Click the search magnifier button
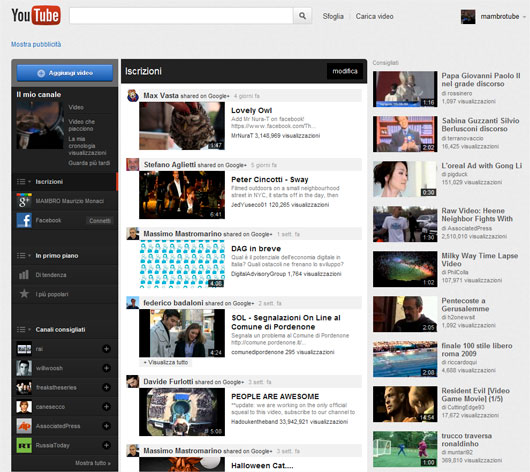 (x=303, y=16)
